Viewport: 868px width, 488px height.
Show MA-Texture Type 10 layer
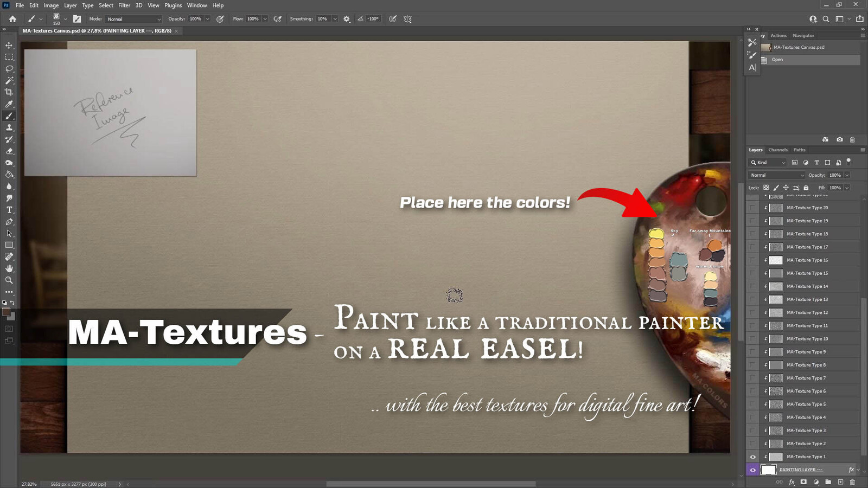pos(752,339)
